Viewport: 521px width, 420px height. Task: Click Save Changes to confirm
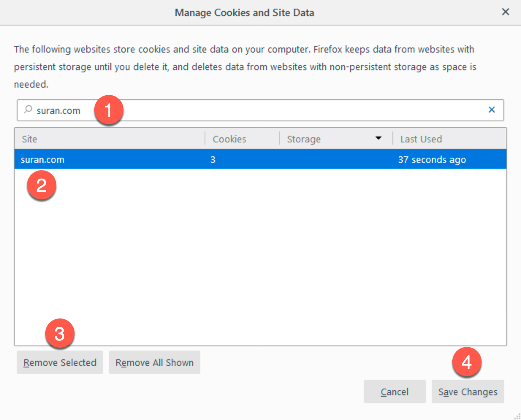point(468,392)
